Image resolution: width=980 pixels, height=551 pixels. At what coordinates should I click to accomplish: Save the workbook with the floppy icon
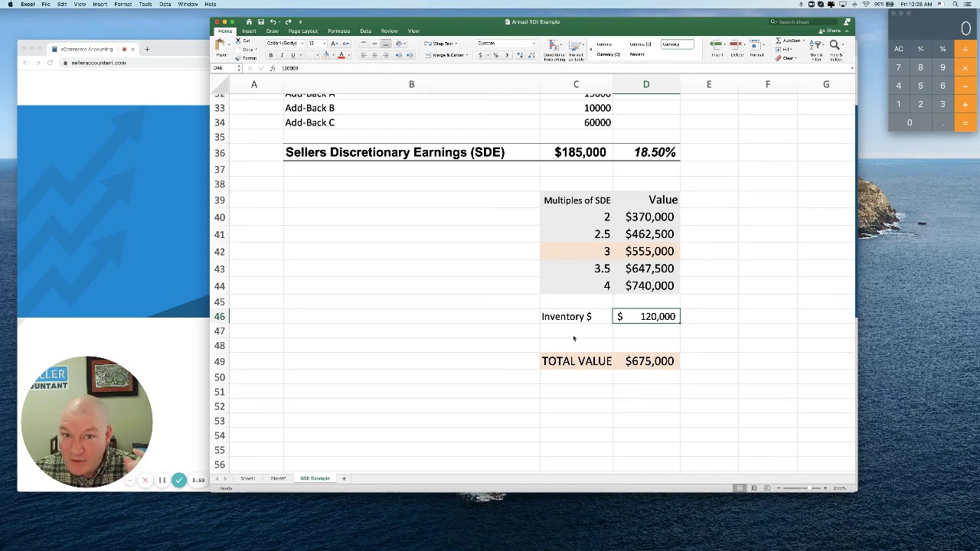pos(261,21)
